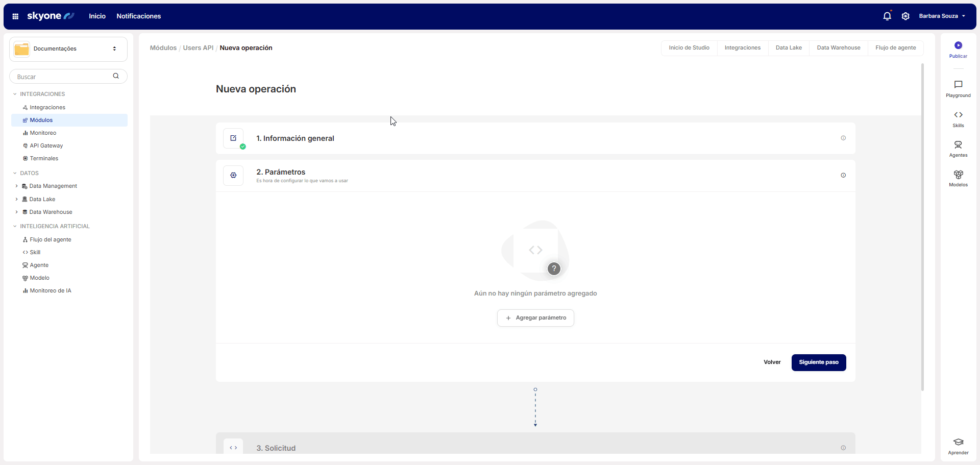Open the Playground chat icon
Image resolution: width=980 pixels, height=465 pixels.
(x=958, y=85)
